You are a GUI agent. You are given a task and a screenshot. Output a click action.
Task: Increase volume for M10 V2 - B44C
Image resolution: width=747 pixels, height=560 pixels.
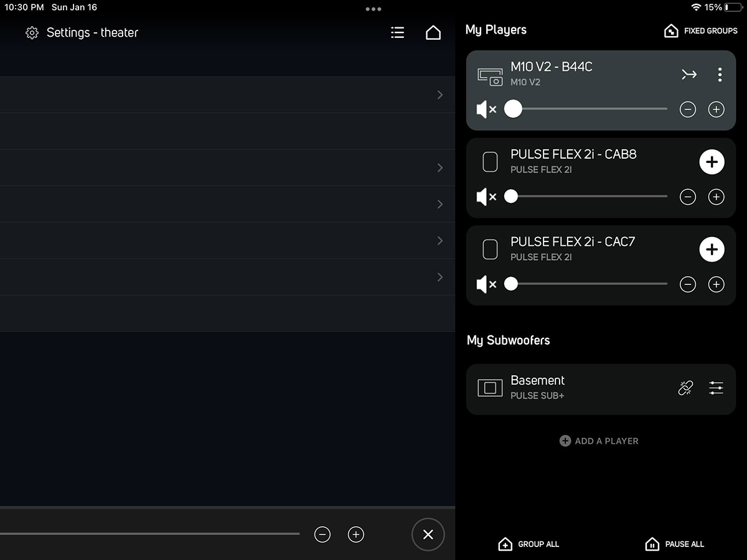click(x=716, y=110)
